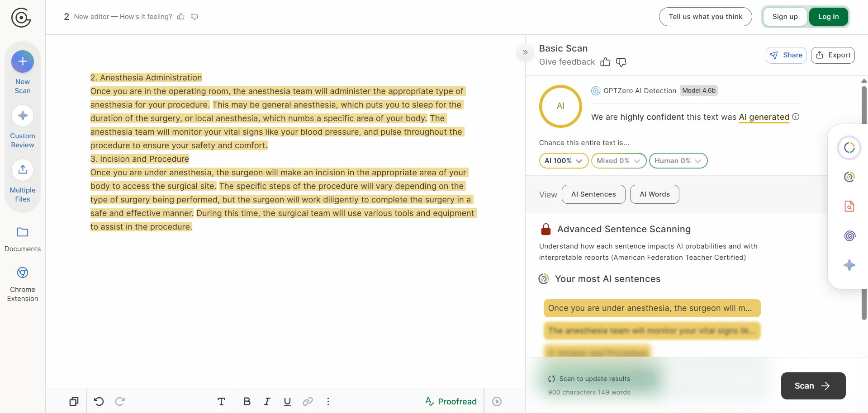This screenshot has height=413, width=868.
Task: Click the GPTZero logo icon
Action: click(x=21, y=18)
